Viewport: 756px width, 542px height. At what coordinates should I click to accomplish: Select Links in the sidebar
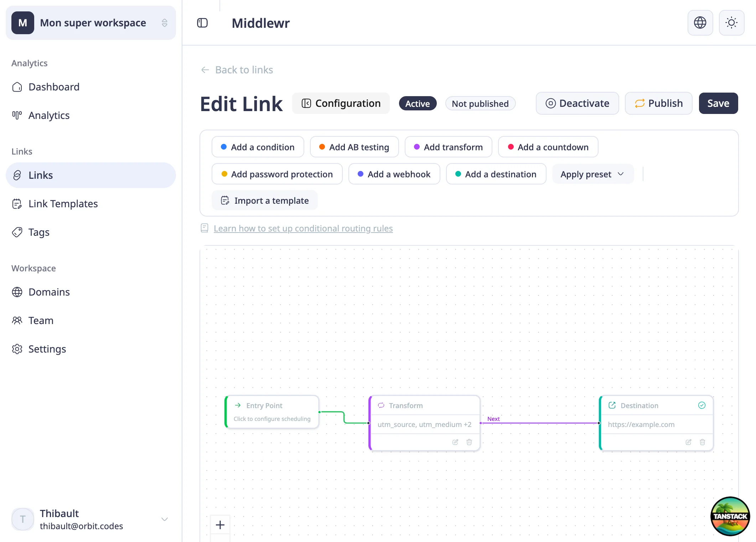click(91, 175)
